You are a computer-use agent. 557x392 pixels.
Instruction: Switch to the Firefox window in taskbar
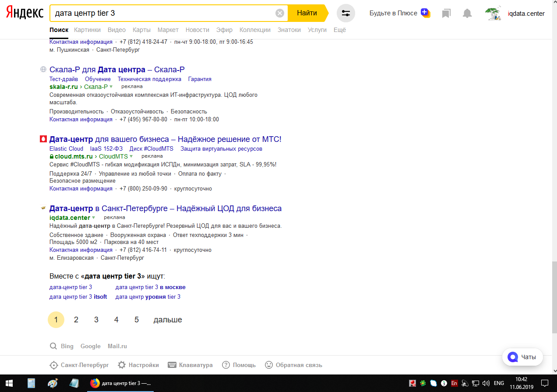120,383
